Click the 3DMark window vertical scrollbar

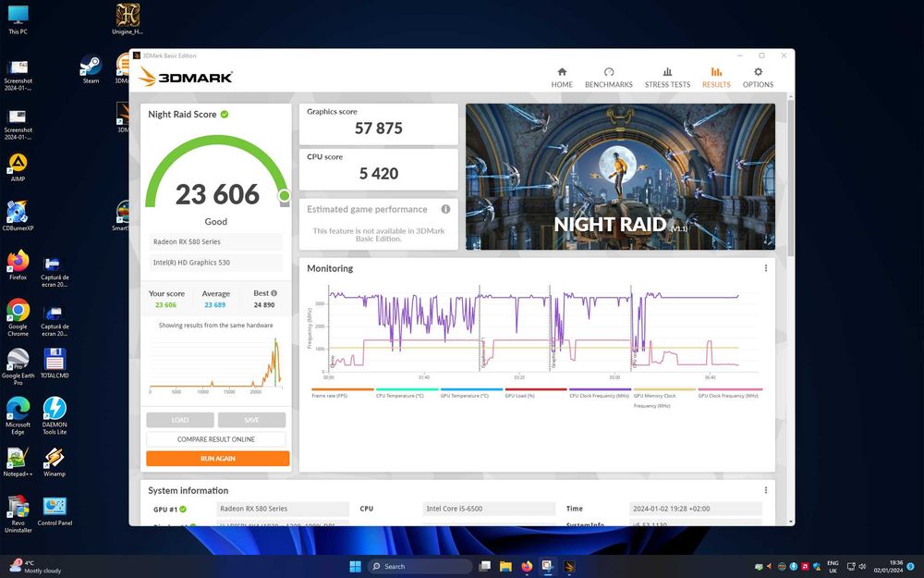pyautogui.click(x=790, y=178)
